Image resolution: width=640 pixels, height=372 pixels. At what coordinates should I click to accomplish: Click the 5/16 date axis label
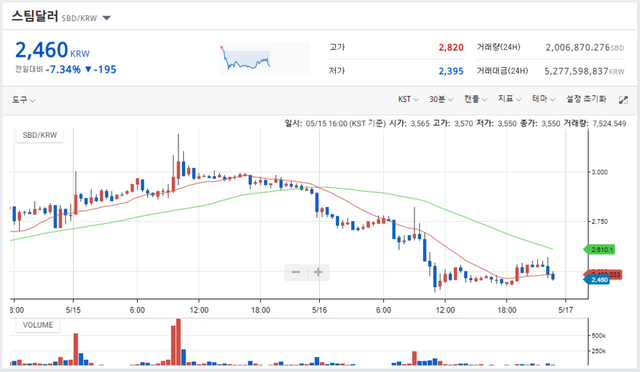click(x=319, y=310)
